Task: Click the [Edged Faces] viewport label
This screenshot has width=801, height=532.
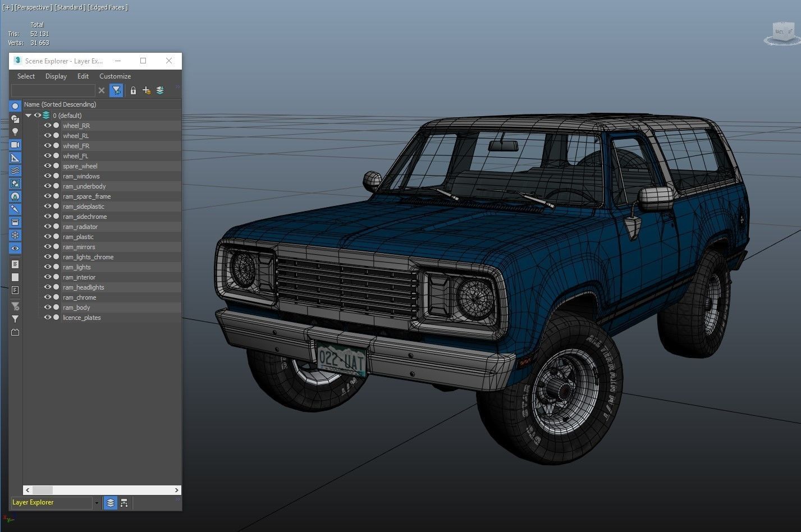Action: (108, 7)
